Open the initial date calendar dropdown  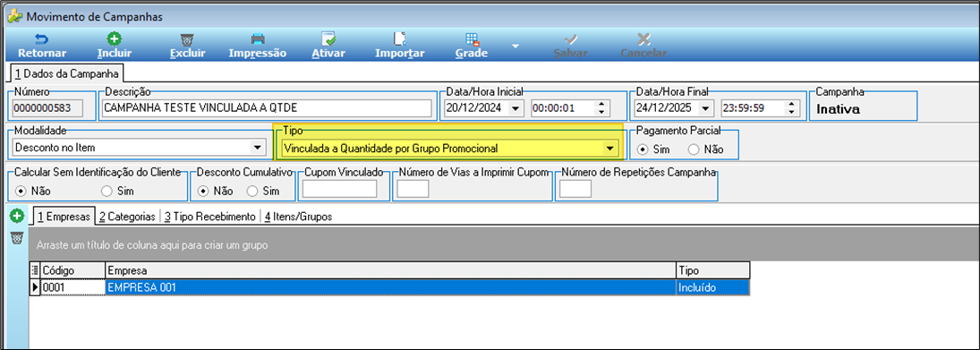pyautogui.click(x=516, y=108)
